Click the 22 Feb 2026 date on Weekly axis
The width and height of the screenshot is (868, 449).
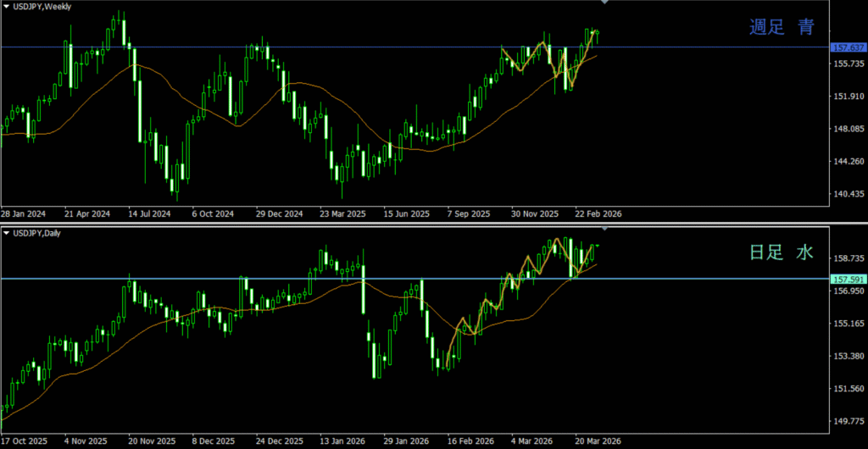[598, 214]
